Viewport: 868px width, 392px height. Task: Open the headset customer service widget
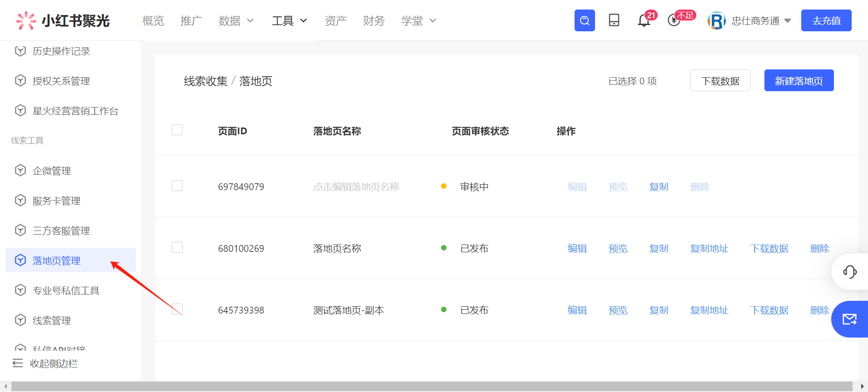click(849, 272)
